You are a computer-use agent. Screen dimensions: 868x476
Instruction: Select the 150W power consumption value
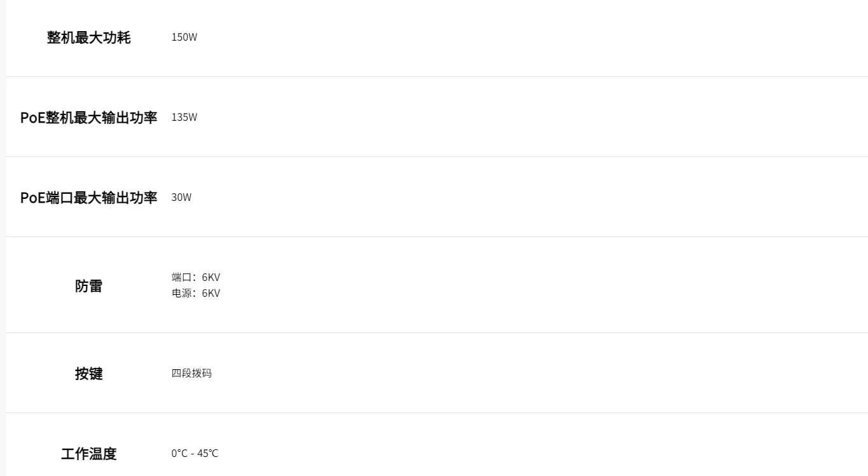tap(184, 37)
